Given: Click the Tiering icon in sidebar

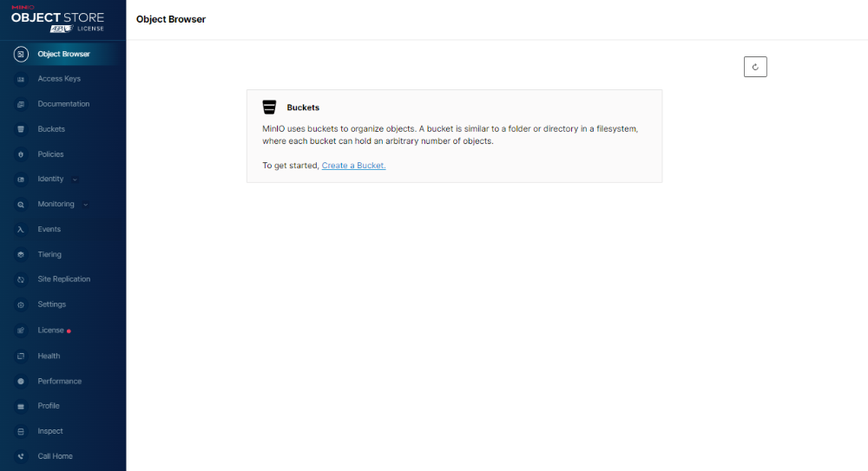Looking at the screenshot, I should pos(21,255).
